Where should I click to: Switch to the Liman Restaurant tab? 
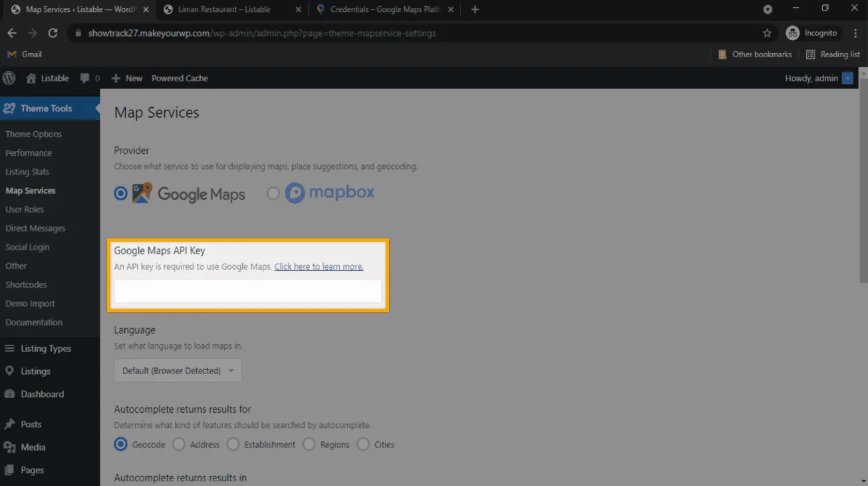click(x=224, y=9)
